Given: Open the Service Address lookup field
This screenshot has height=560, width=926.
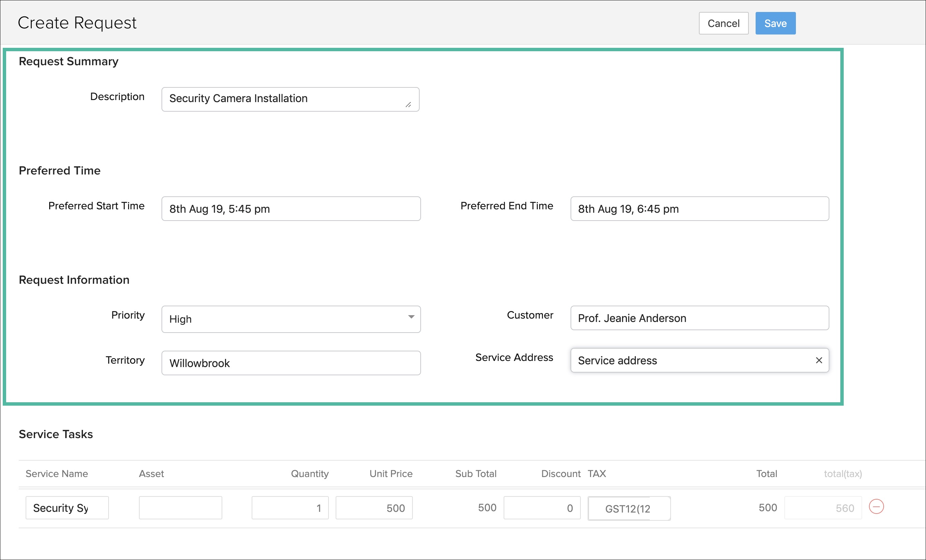Looking at the screenshot, I should click(x=688, y=361).
